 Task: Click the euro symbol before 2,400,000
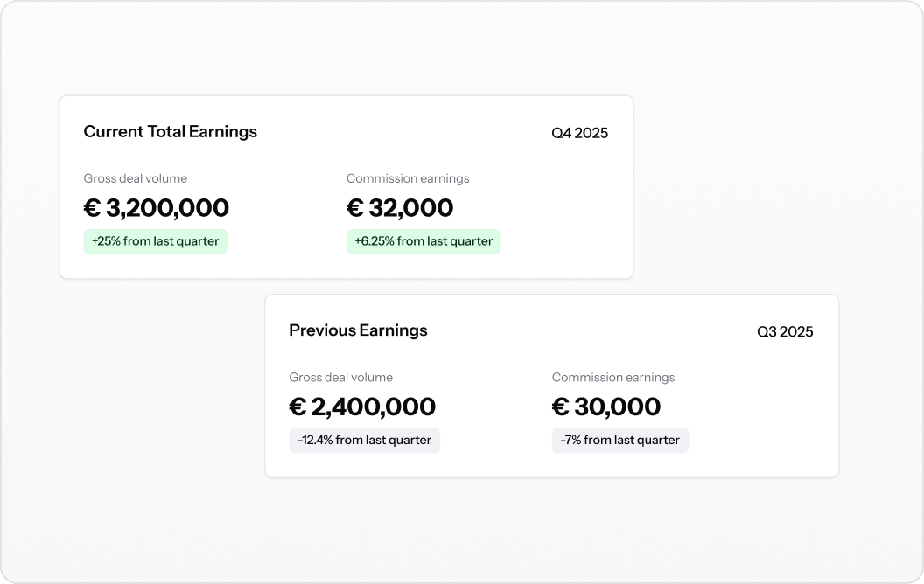(x=297, y=407)
